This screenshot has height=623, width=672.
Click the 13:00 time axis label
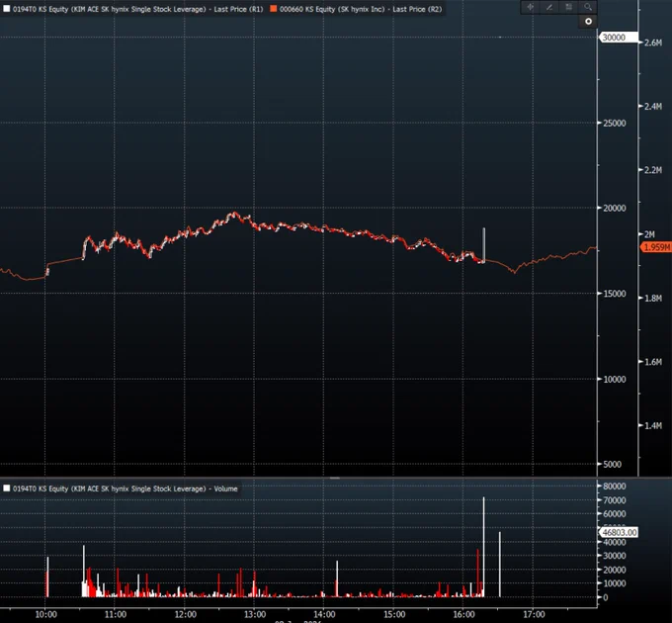[x=255, y=614]
